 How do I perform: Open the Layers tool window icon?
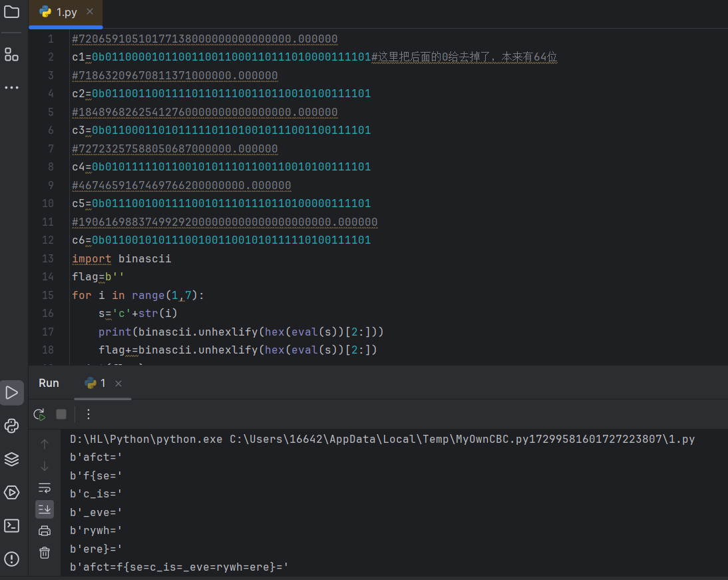[11, 459]
